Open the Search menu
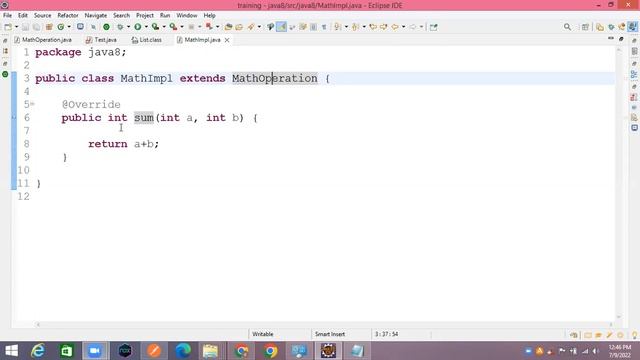This screenshot has width=640, height=360. [x=121, y=15]
